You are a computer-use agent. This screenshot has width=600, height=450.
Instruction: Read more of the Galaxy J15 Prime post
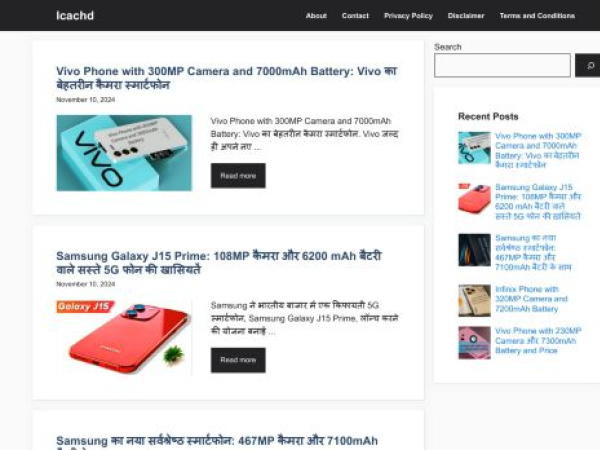[238, 360]
